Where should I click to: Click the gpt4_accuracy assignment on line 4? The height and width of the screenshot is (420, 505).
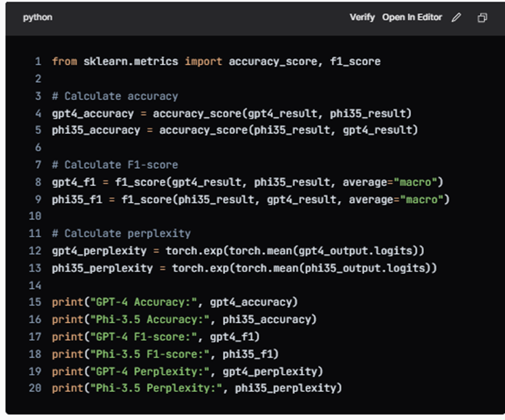(231, 113)
